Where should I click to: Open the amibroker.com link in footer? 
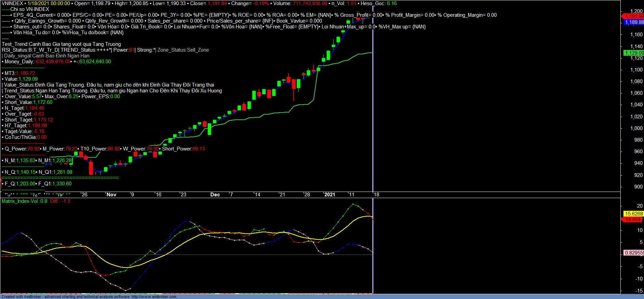154,297
